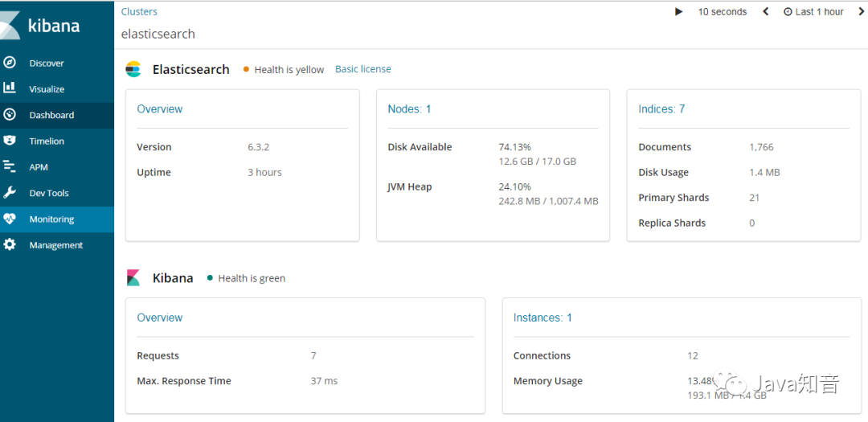Click the elasticsearch cluster name heading
Image resolution: width=868 pixels, height=422 pixels.
[158, 34]
